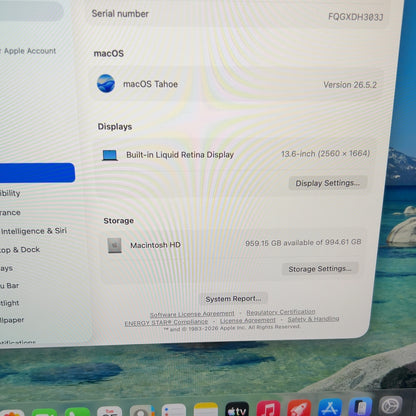Viewport: 416px width, 416px height.
Task: Open the License Agreement link beside ENERGY STAR
Action: tap(248, 320)
